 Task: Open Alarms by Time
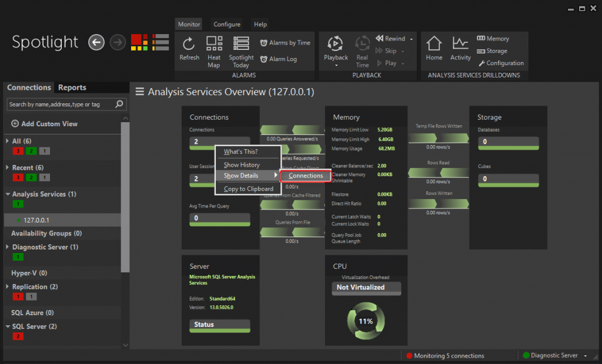click(x=285, y=43)
